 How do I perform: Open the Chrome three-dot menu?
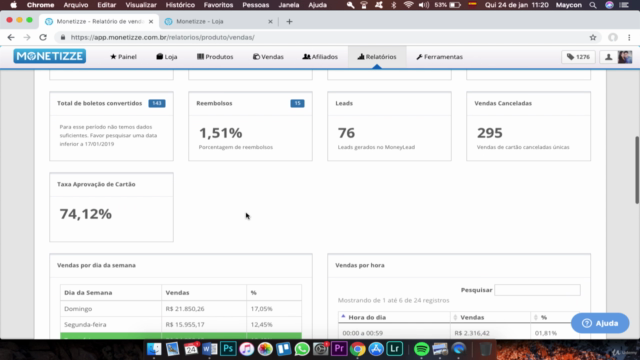click(x=629, y=37)
